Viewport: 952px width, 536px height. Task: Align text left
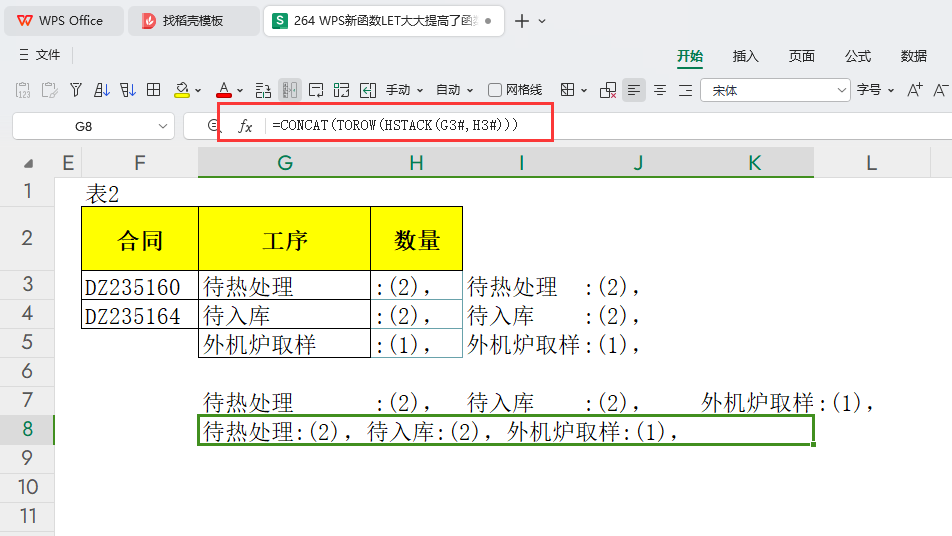pyautogui.click(x=634, y=90)
